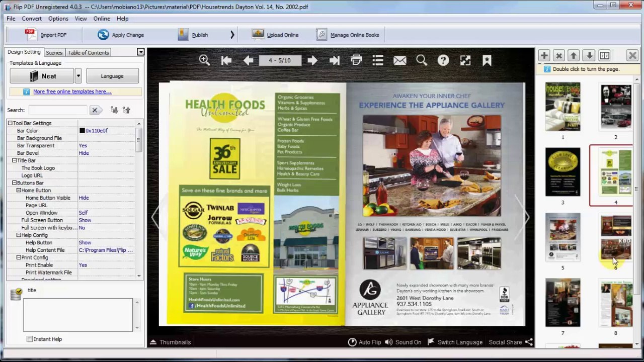Enter full screen mode

pos(465,60)
